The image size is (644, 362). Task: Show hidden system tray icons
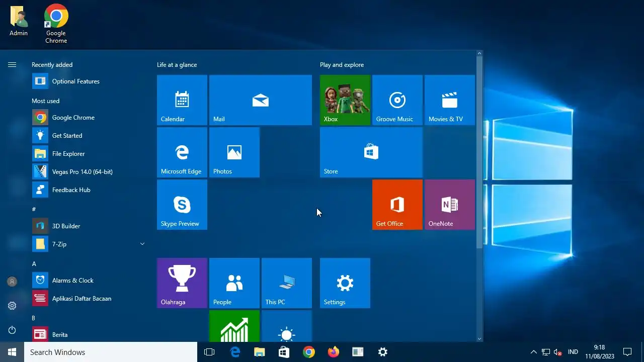[534, 352]
